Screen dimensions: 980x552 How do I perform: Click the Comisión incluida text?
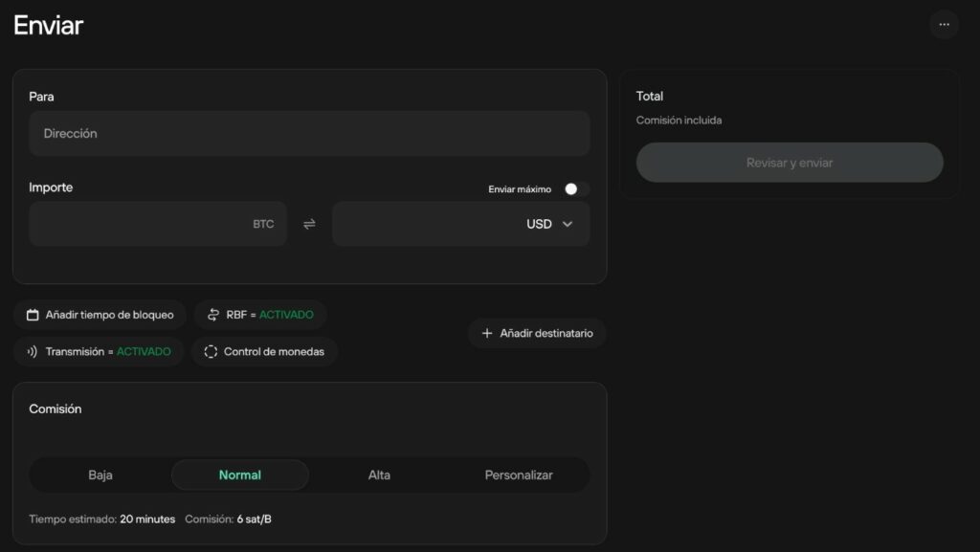pos(679,120)
